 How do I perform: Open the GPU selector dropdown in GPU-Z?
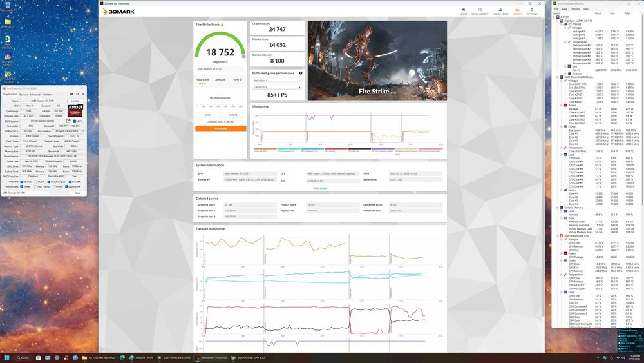(x=26, y=193)
